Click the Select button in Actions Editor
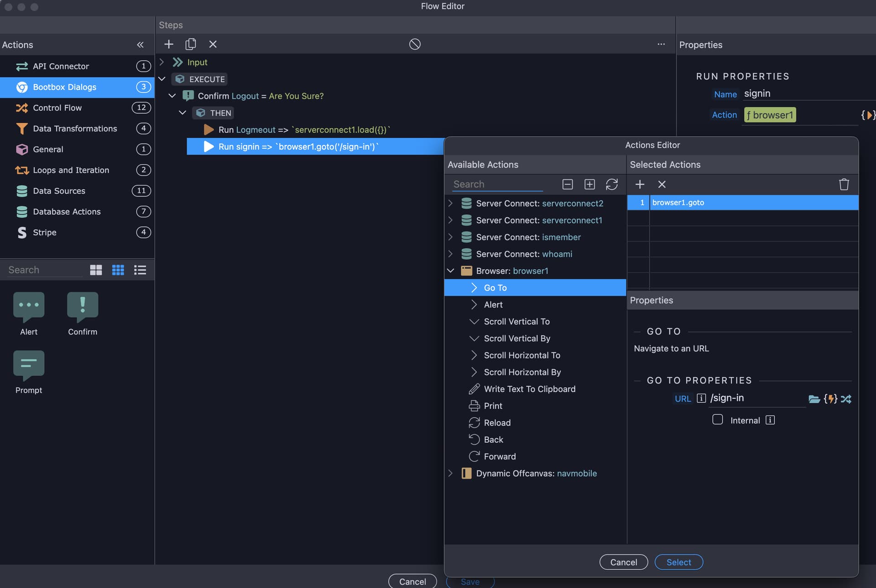 (x=679, y=562)
